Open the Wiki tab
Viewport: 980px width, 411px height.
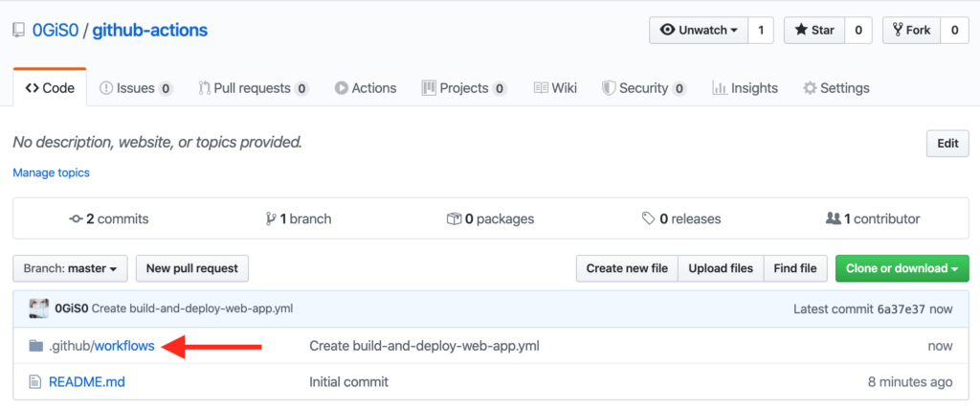(x=555, y=88)
